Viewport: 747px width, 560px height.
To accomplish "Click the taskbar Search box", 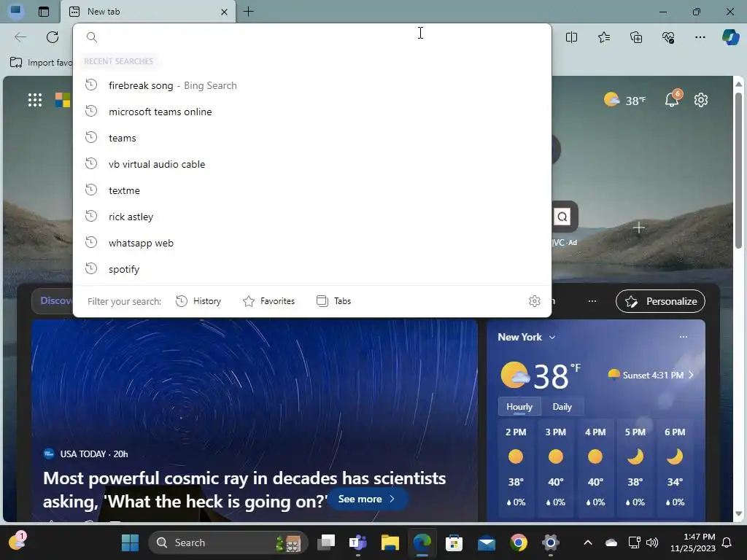I will tap(228, 542).
